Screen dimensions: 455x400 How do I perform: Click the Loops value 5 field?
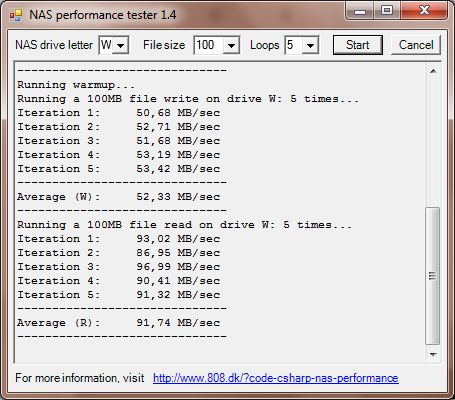pyautogui.click(x=294, y=45)
